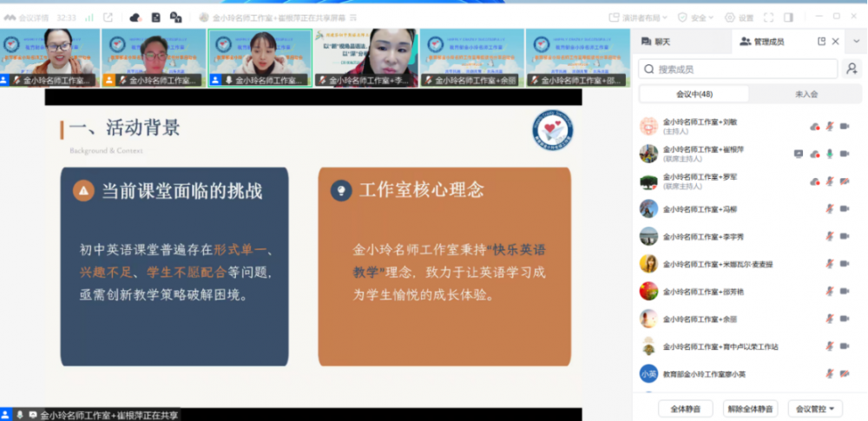The image size is (868, 421).
Task: Click the invite member icon
Action: [852, 69]
